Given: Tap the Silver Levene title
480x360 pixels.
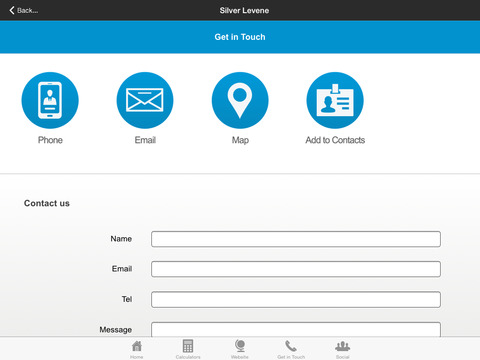Looking at the screenshot, I should [x=244, y=10].
